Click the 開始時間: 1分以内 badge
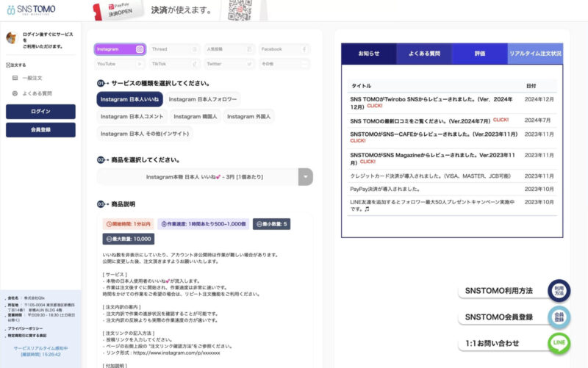 tap(128, 224)
